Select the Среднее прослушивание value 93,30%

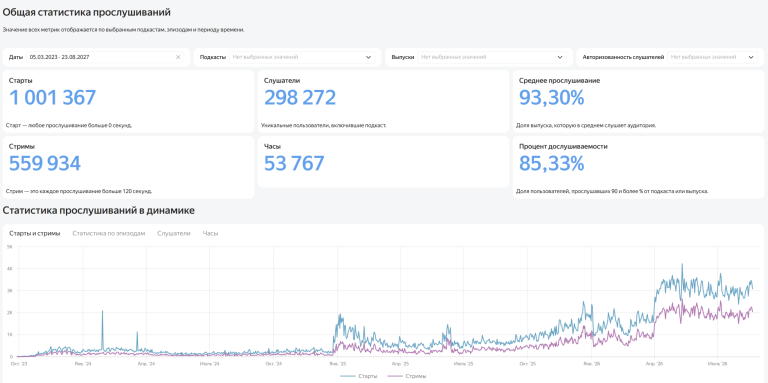pos(552,97)
